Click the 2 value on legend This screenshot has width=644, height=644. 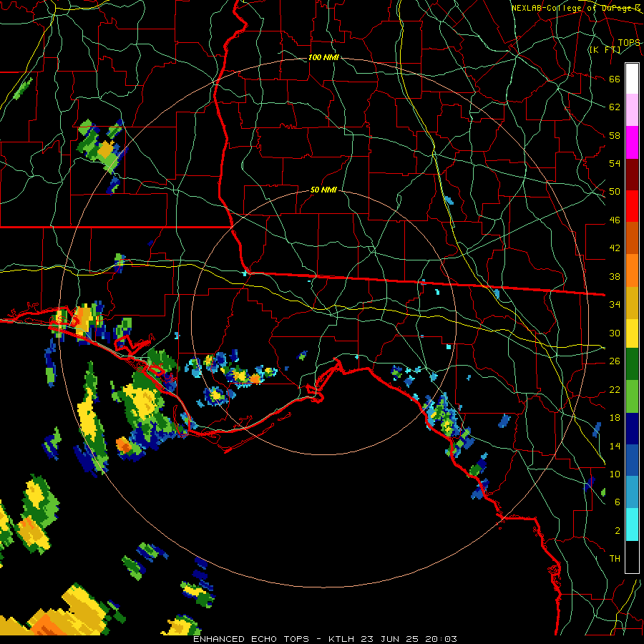(618, 530)
